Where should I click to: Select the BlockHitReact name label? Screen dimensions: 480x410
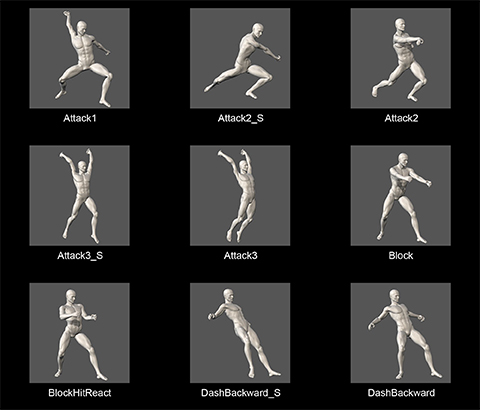(80, 393)
